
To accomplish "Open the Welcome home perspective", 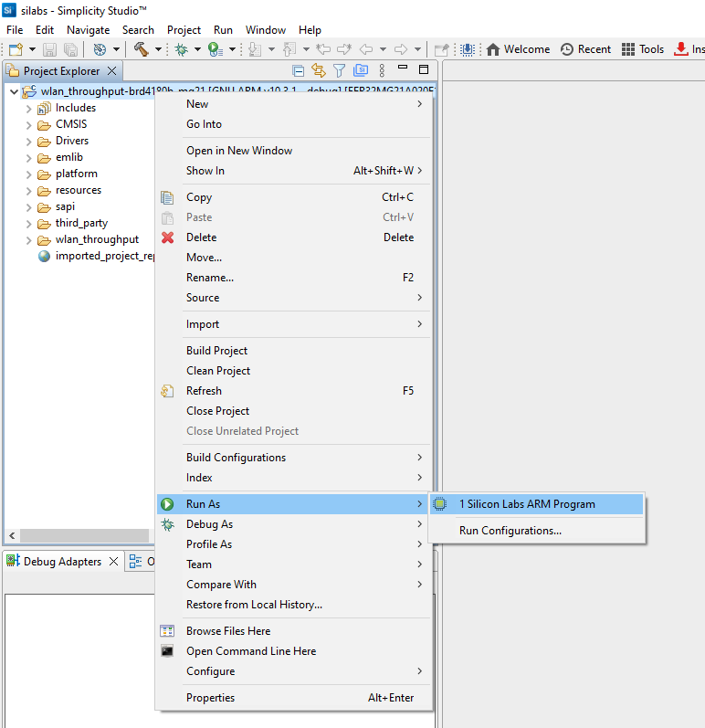I will pos(518,49).
